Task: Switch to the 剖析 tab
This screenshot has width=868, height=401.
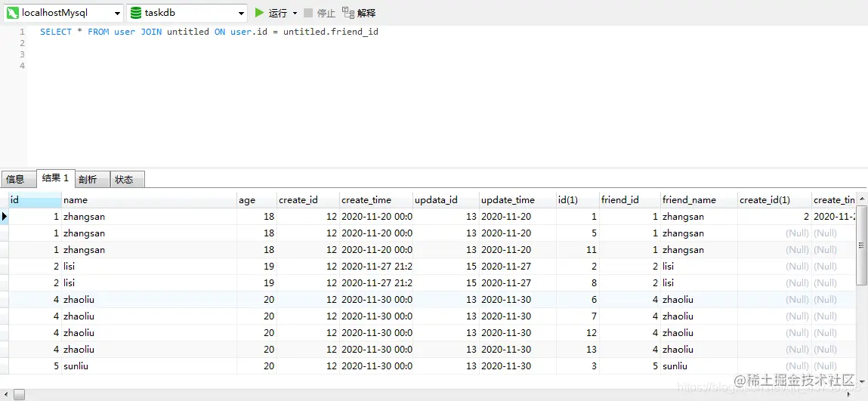Action: (x=92, y=179)
